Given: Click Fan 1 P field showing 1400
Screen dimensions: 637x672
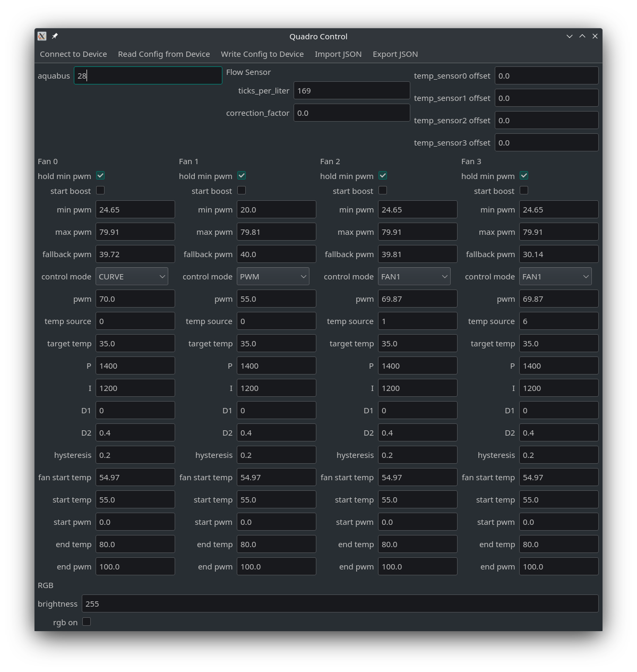Looking at the screenshot, I should point(277,365).
